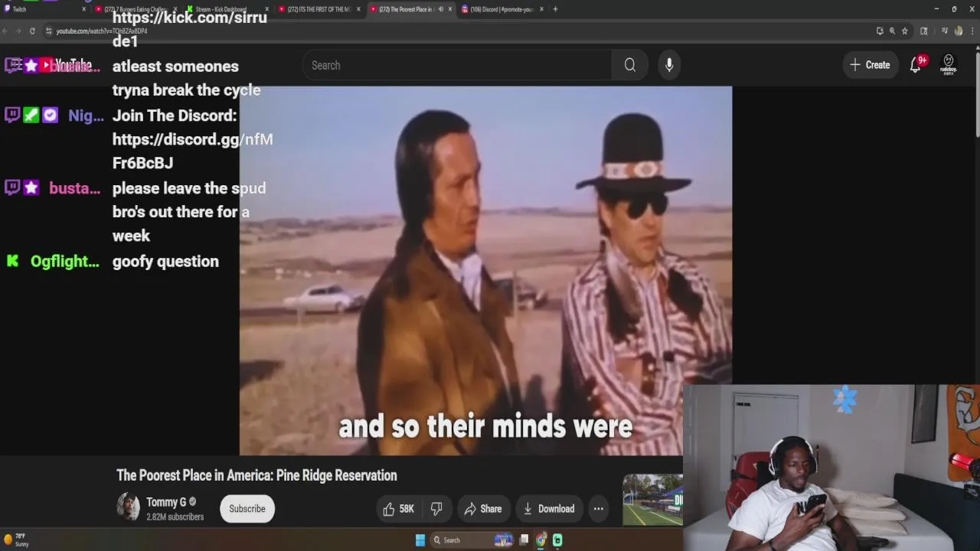Viewport: 980px width, 551px height.
Task: Open the discord.gg invite link in chat
Action: [192, 151]
